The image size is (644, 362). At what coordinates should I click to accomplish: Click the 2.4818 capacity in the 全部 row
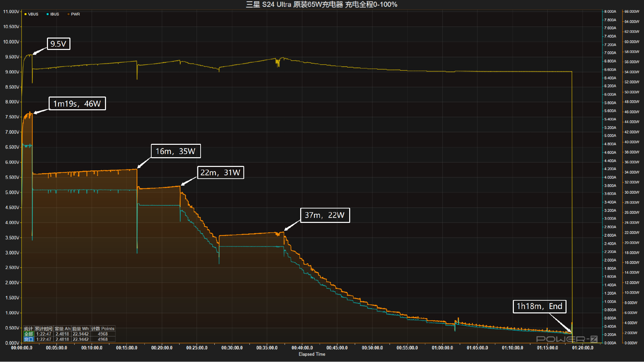62,334
